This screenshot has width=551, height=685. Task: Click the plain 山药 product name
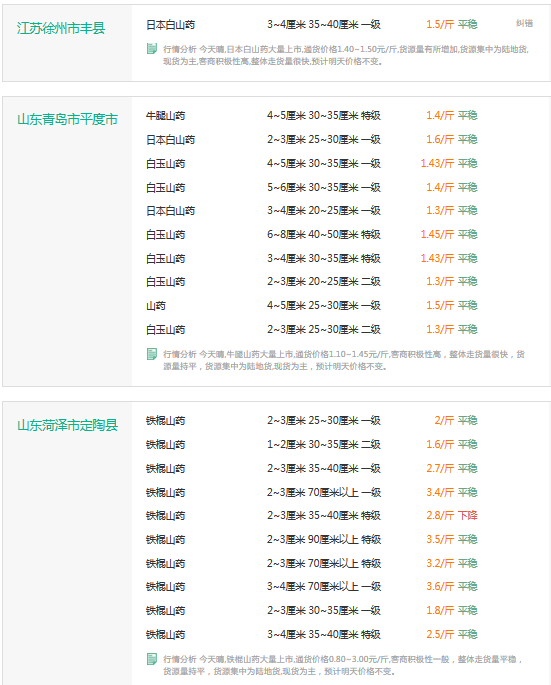[x=156, y=305]
